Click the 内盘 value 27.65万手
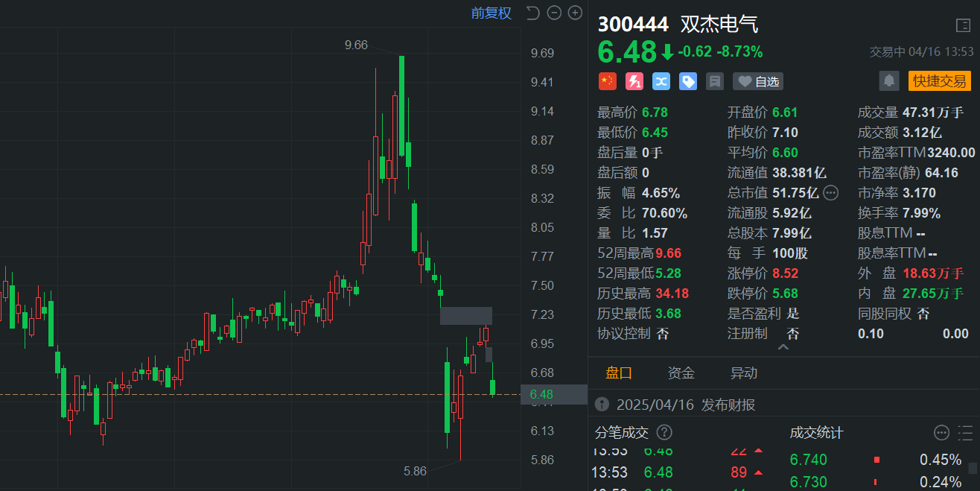The width and height of the screenshot is (980, 491). (x=933, y=294)
